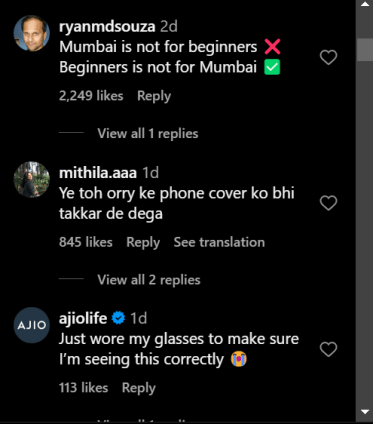Click the vertical scrollbar thumb
Screen dimensions: 373x424
pos(365,50)
